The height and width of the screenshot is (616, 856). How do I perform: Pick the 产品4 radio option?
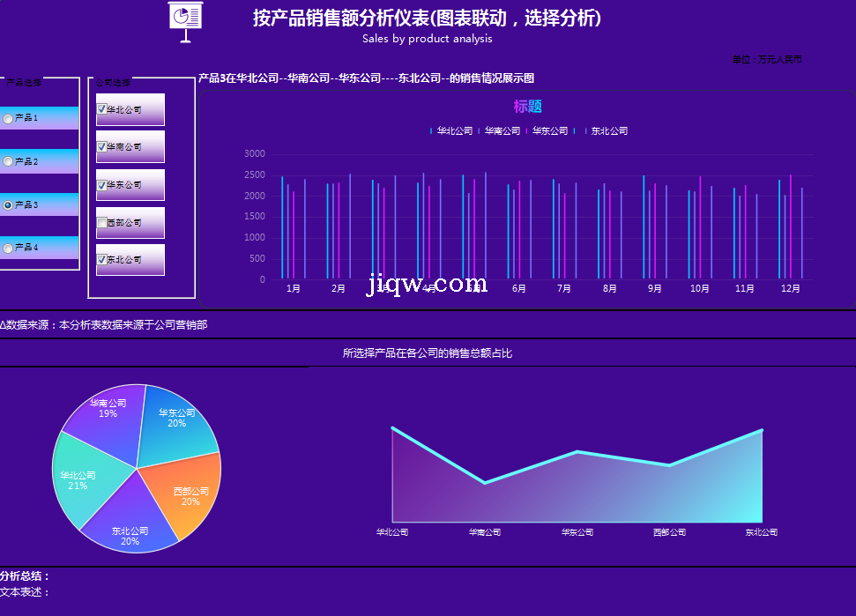8,249
